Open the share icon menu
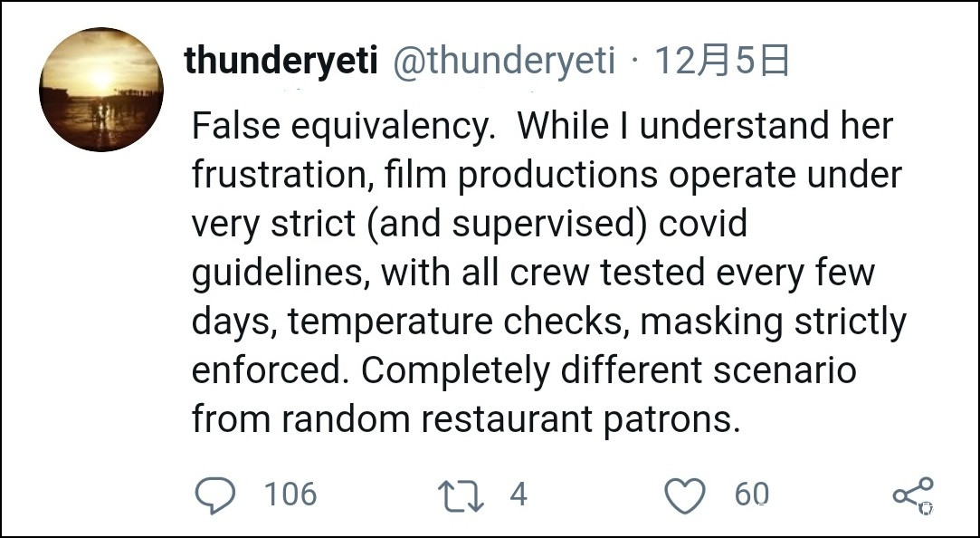Screen dimensions: 980x538 click(x=912, y=495)
